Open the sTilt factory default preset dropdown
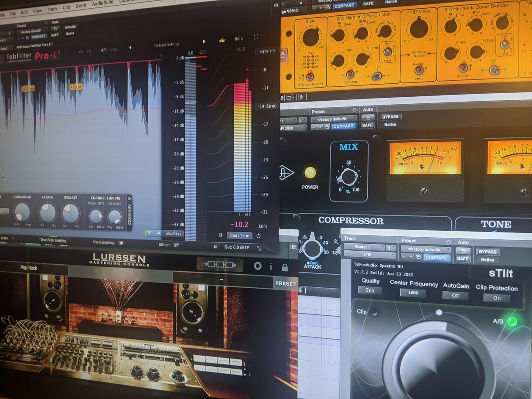This screenshot has height=399, width=532. click(x=426, y=250)
